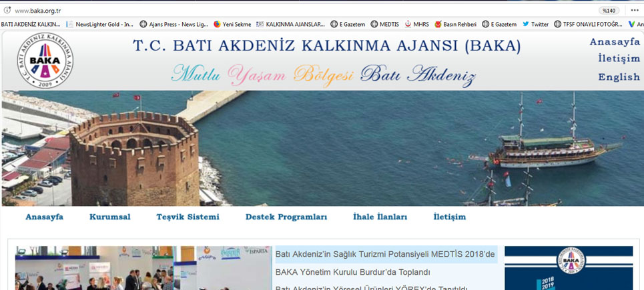This screenshot has height=290, width=644.
Task: Click the T.C. BATI AKDENİZ KALKINMA AJANSI title
Action: [326, 46]
